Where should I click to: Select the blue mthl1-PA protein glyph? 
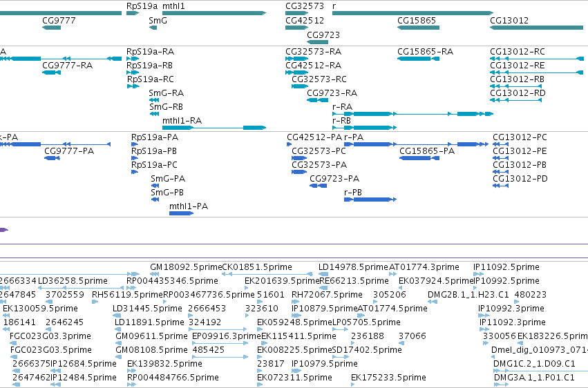point(182,213)
